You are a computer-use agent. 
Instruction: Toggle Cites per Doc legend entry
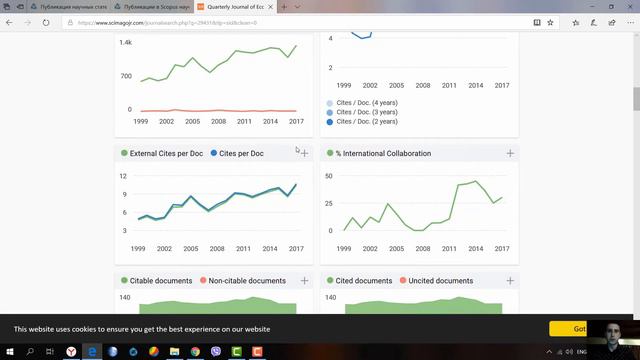(237, 153)
